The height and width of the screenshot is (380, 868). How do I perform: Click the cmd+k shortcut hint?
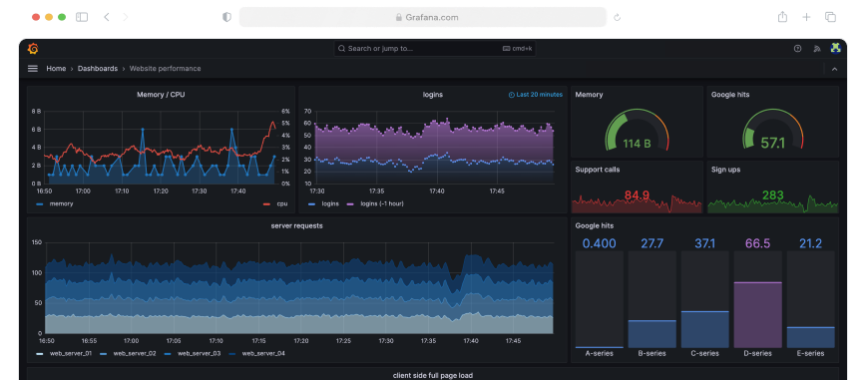[517, 49]
